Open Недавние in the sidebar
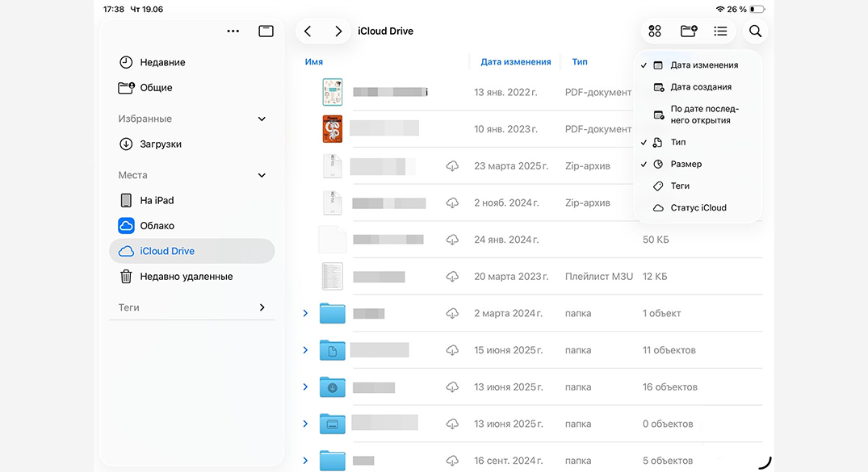Viewport: 868px width, 472px height. pos(162,62)
